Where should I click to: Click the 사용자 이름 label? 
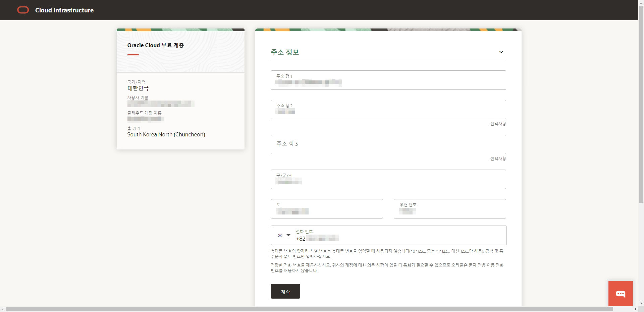[x=138, y=98]
